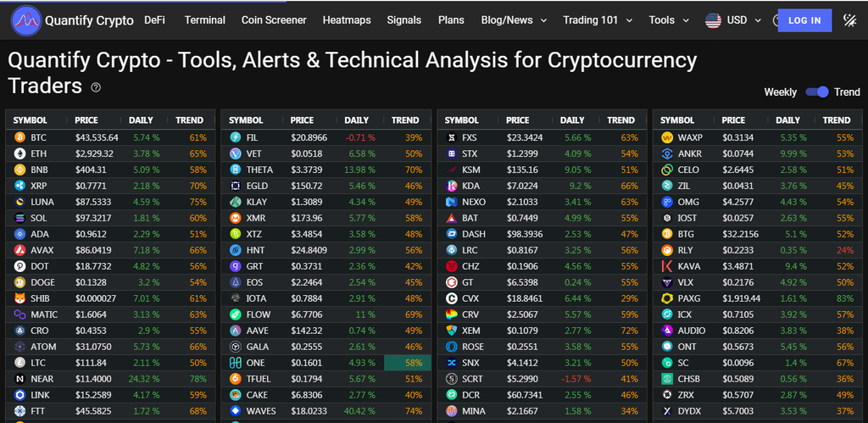Click the NEAR symbol link
The image size is (868, 423).
(42, 379)
